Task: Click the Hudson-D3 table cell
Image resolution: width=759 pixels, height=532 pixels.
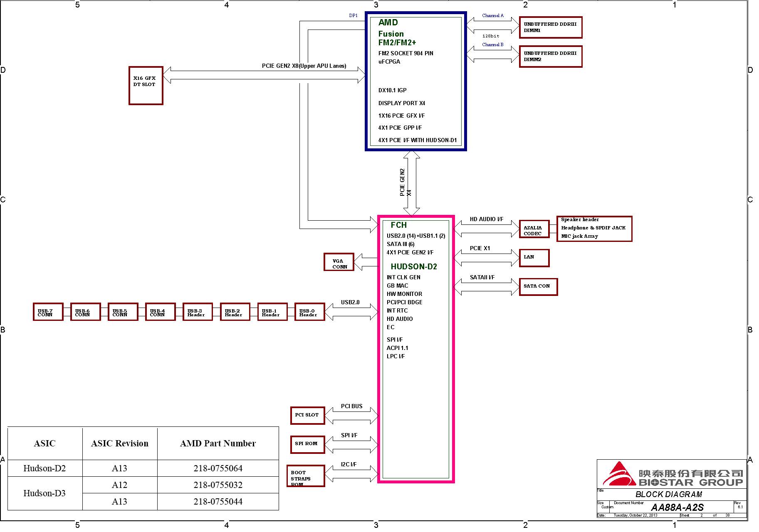Action: click(45, 493)
